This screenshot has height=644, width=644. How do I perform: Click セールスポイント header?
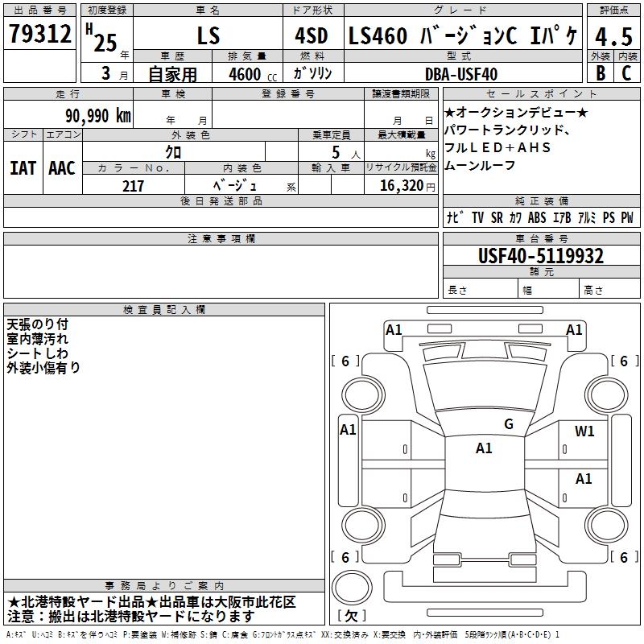point(541,93)
